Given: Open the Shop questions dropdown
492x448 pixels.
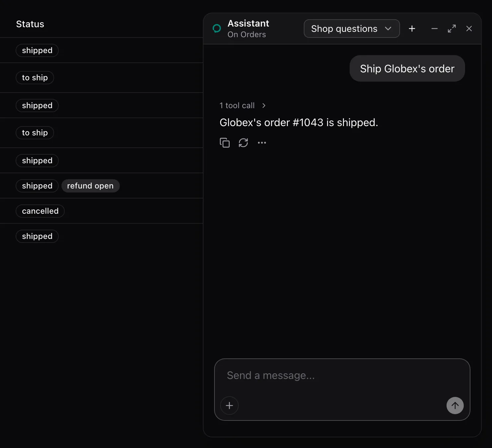Looking at the screenshot, I should point(352,29).
